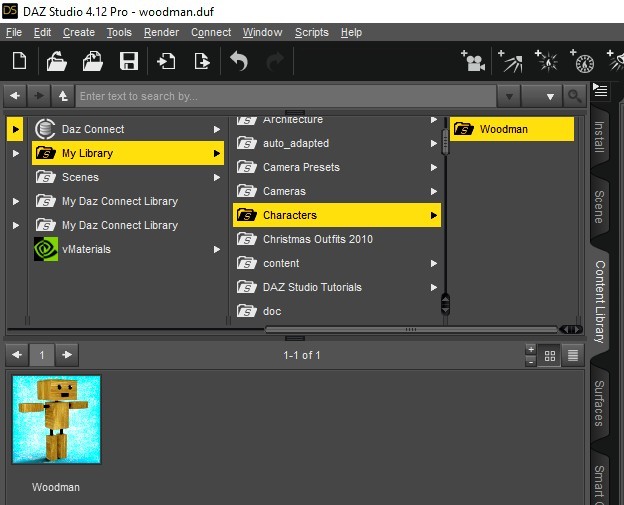Click the Redo arrow icon
Screen dimensions: 624x505
[275, 61]
